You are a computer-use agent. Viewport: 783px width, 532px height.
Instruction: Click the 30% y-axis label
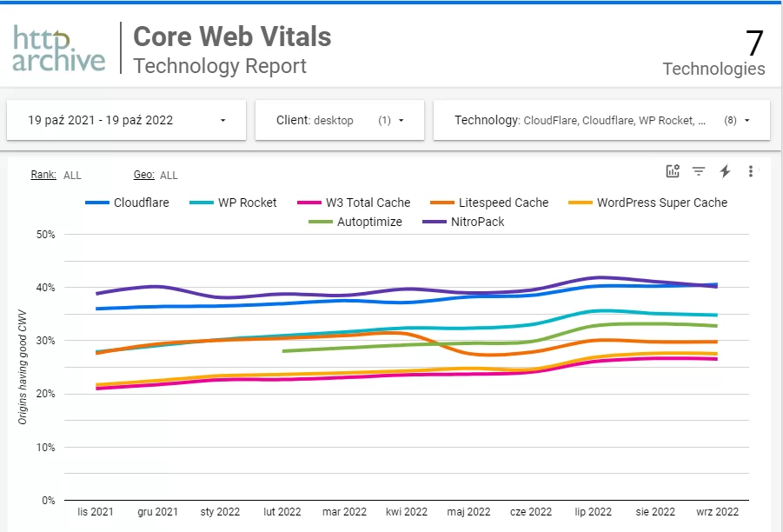(x=45, y=341)
